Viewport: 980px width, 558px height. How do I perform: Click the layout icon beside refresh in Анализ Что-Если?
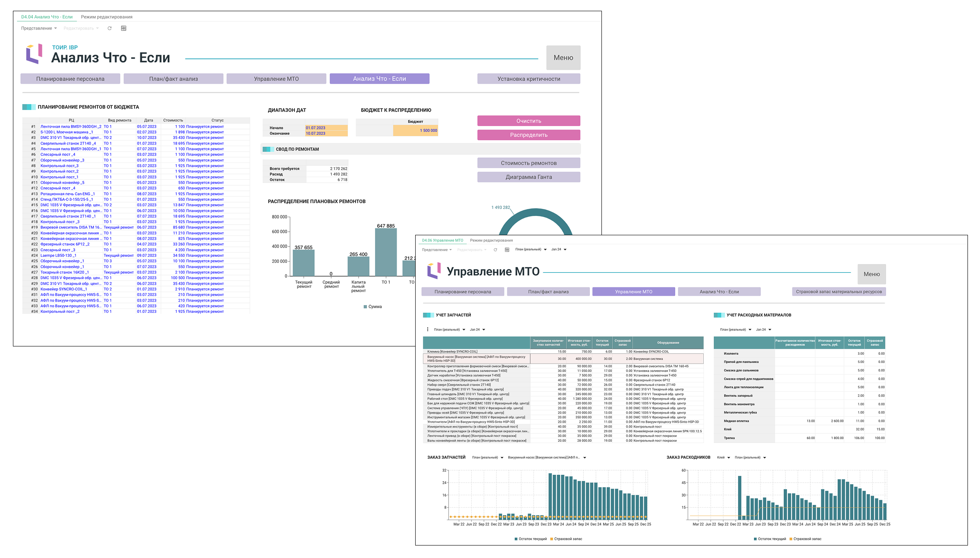(x=124, y=28)
